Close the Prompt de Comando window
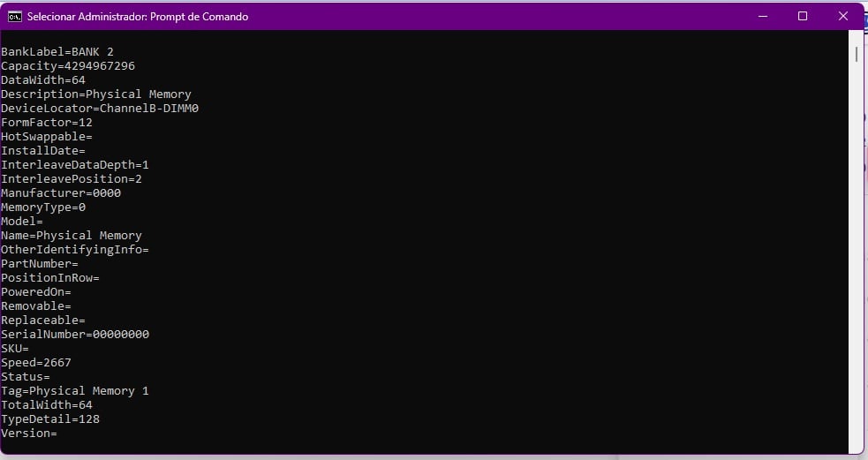Viewport: 868px width, 460px height. (x=842, y=17)
